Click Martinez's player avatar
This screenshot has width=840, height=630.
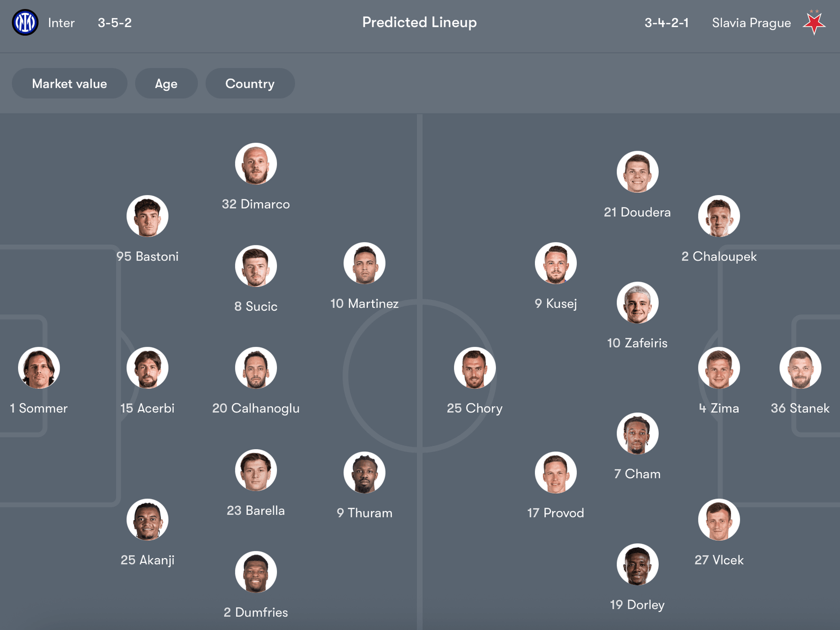click(364, 263)
